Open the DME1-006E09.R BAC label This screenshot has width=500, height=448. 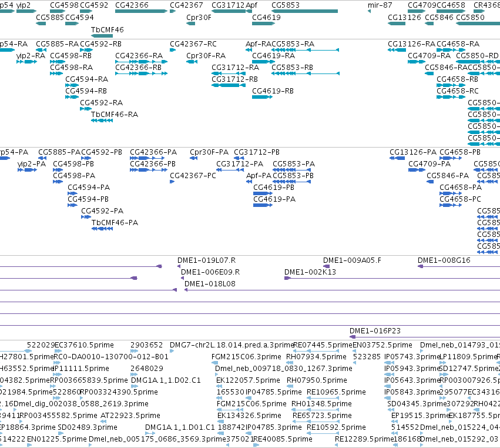210,272
